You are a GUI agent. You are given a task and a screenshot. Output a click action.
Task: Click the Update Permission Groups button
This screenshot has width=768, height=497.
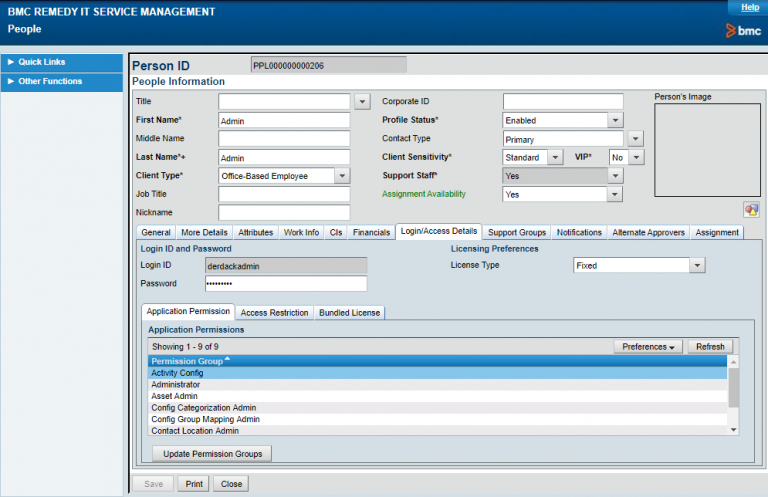click(x=213, y=454)
